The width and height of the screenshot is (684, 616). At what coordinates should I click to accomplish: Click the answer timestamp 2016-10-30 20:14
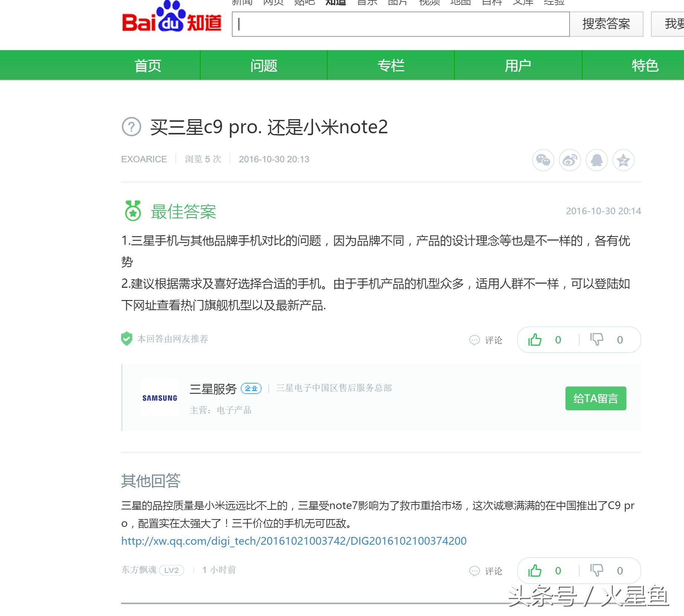point(603,211)
